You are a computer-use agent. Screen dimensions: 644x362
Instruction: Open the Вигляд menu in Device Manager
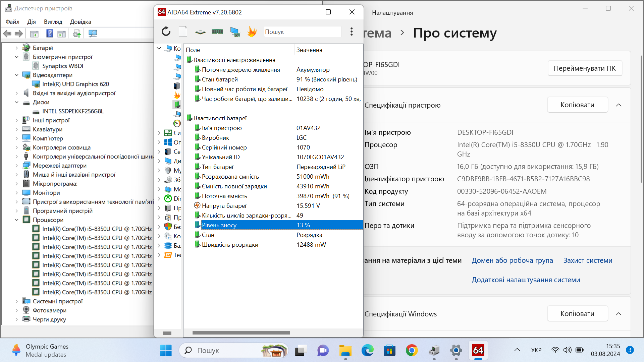pyautogui.click(x=53, y=22)
